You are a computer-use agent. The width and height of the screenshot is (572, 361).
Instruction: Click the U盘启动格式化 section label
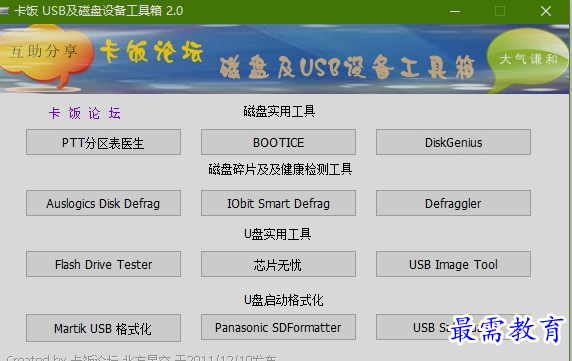283,300
